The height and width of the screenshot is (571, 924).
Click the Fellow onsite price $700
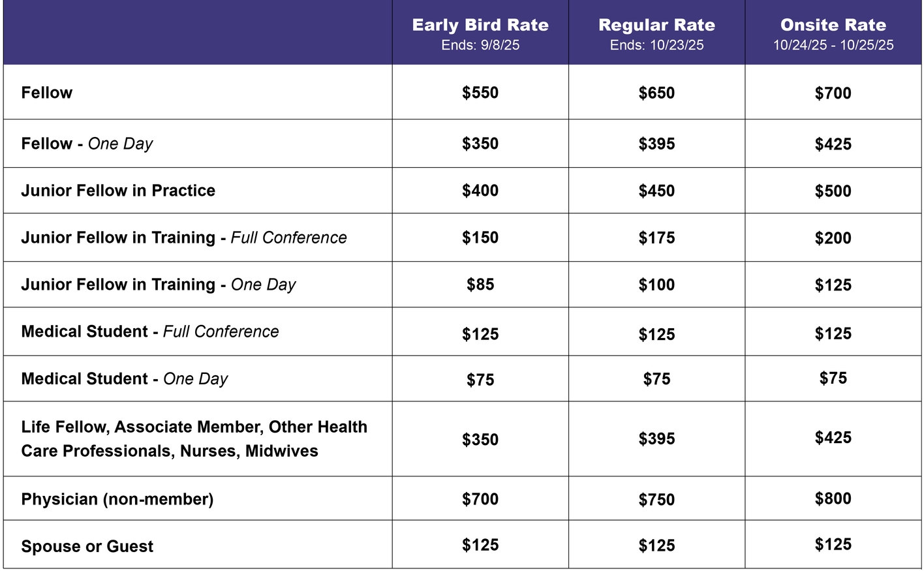tap(833, 93)
